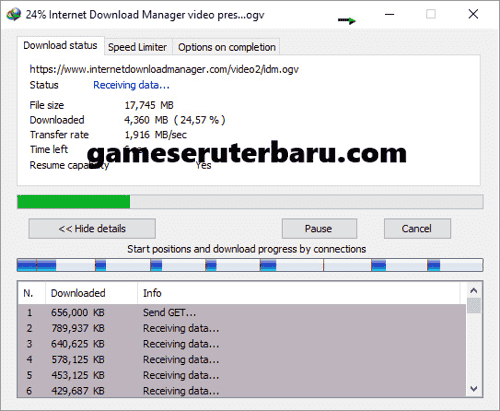
Task: Click the connections progress segment bar
Action: pos(250,265)
